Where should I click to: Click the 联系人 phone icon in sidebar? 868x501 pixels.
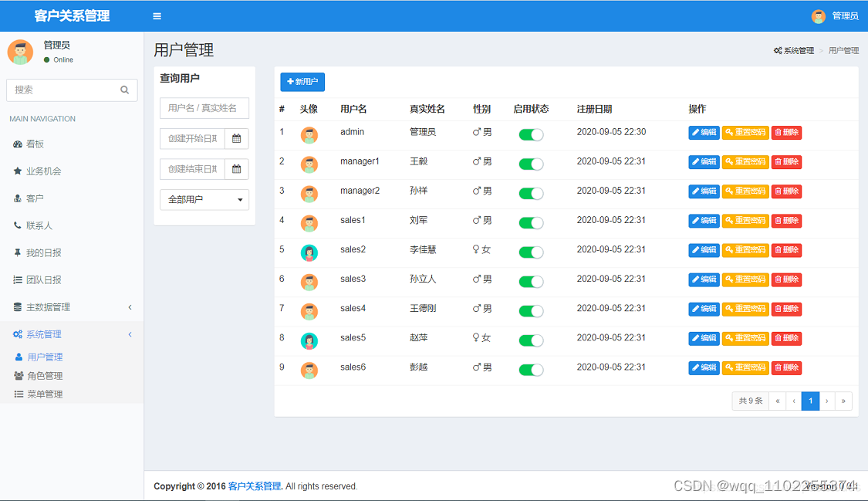click(x=19, y=225)
